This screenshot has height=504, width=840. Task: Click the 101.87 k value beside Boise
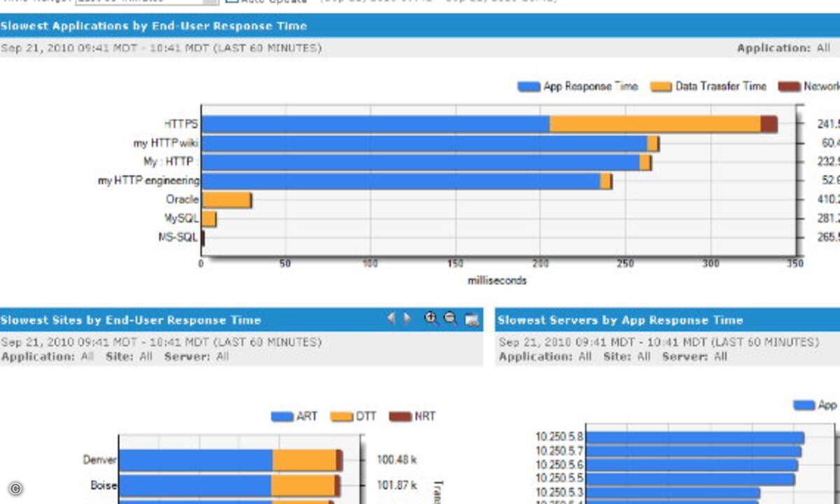point(396,485)
